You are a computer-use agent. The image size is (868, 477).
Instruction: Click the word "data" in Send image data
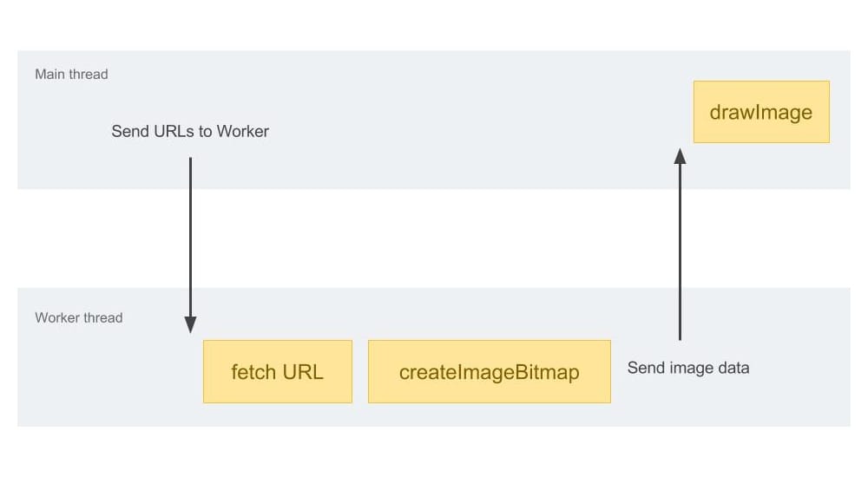(x=732, y=368)
